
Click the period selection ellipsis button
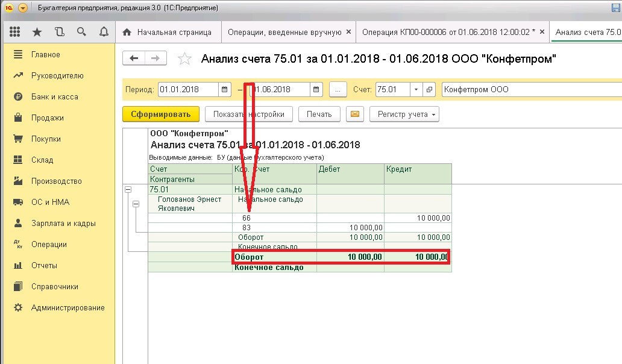tap(338, 90)
